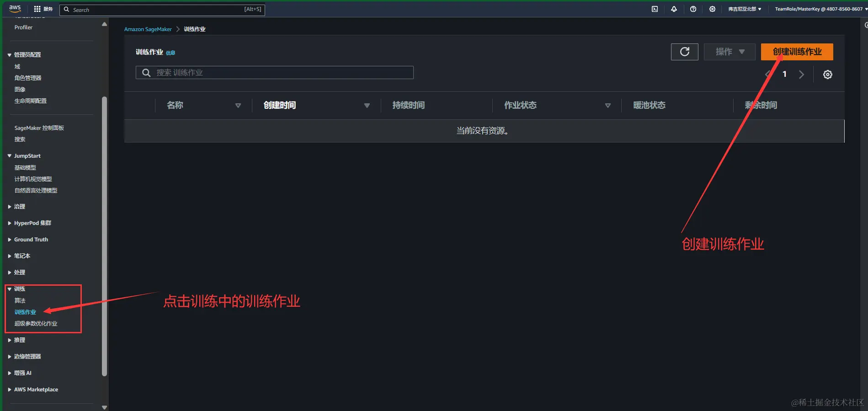Open 图像 in sidebar
The height and width of the screenshot is (411, 868).
[20, 90]
